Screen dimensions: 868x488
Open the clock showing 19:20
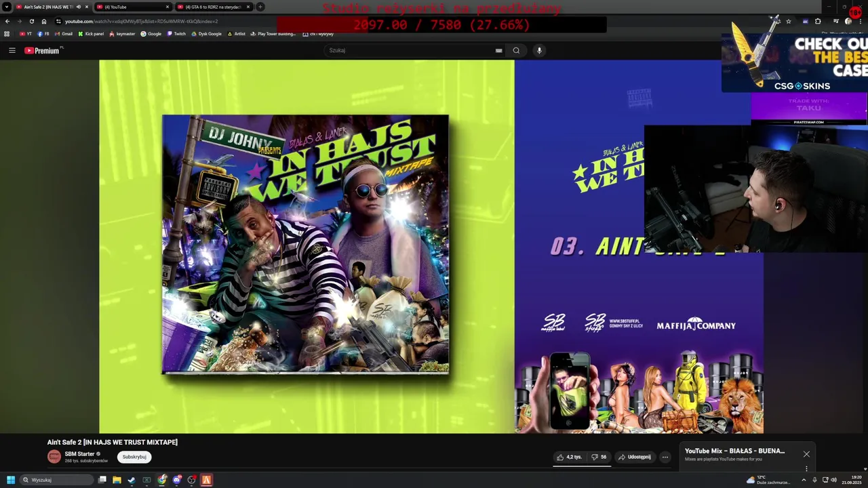pyautogui.click(x=851, y=480)
